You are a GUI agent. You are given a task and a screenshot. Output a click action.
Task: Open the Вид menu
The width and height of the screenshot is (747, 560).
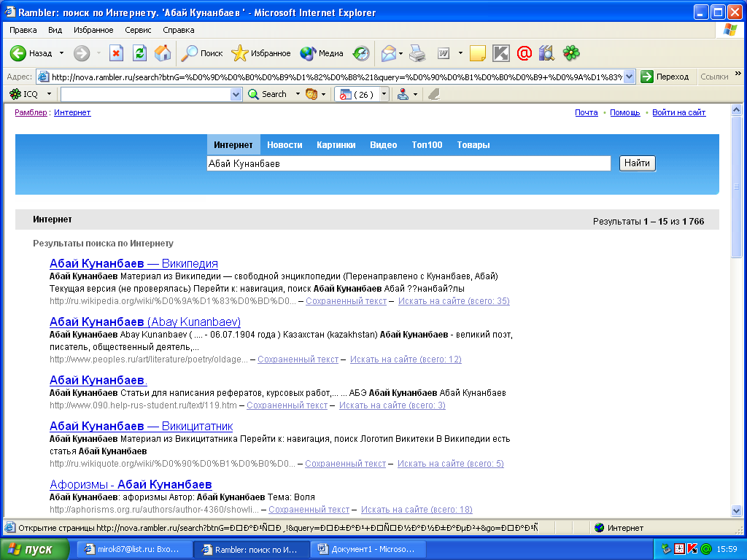click(55, 30)
